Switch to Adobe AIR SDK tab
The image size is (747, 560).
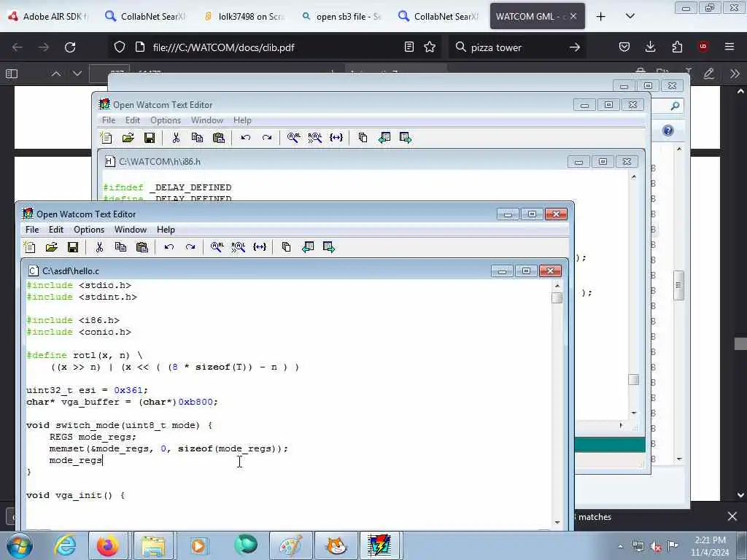49,16
